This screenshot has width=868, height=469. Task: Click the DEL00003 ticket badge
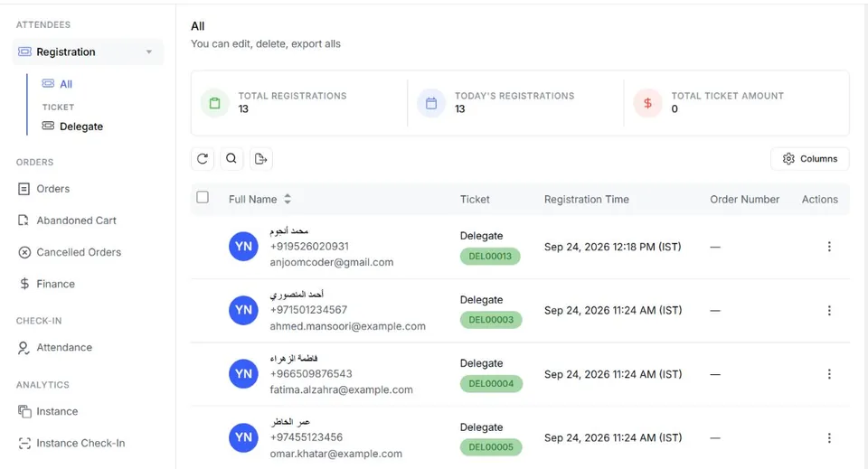point(491,320)
